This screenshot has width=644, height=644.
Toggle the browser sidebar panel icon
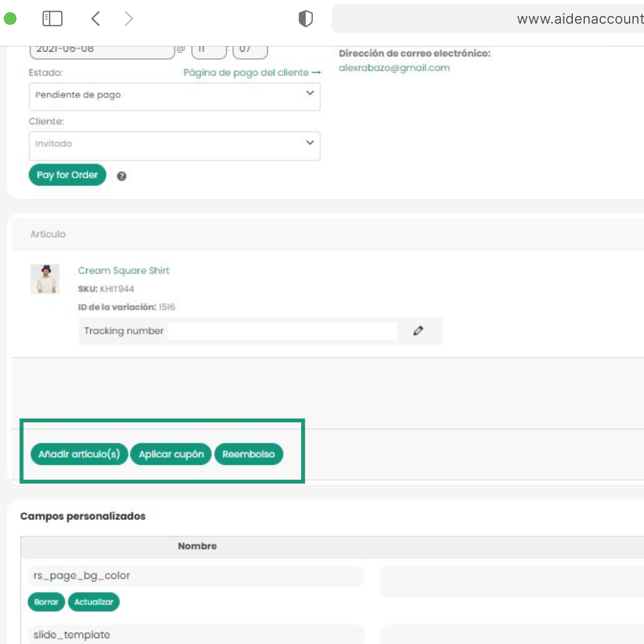(x=52, y=19)
